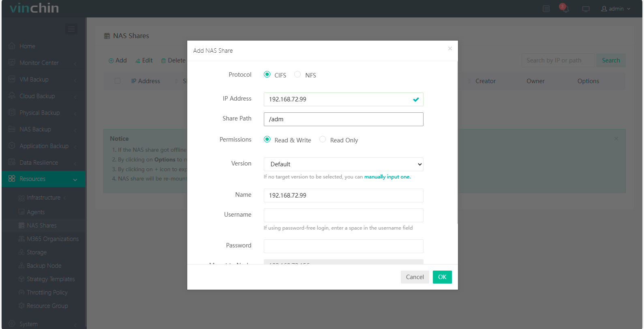The width and height of the screenshot is (644, 329).
Task: Click the dialog scrollbar
Action: tap(457, 142)
